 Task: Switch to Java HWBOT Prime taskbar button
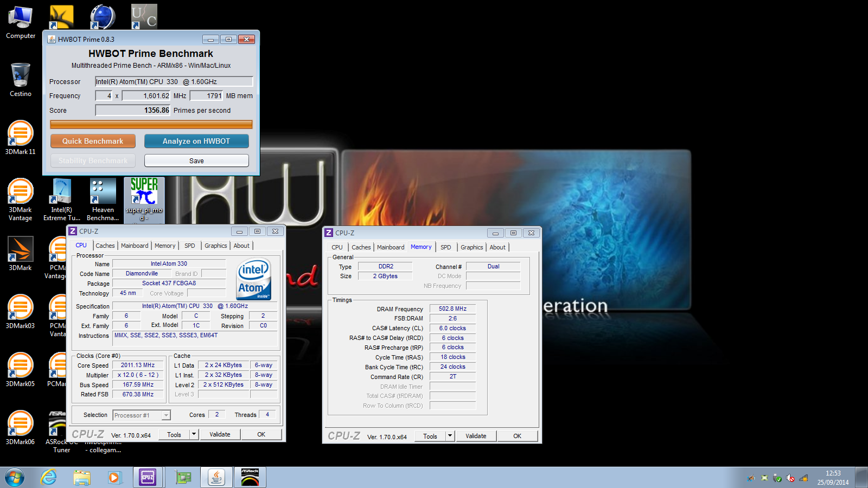216,478
